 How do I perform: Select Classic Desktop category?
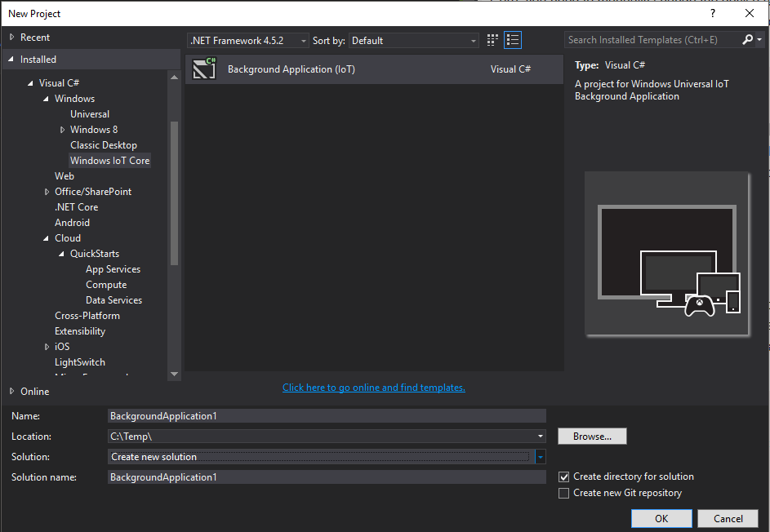pyautogui.click(x=104, y=144)
